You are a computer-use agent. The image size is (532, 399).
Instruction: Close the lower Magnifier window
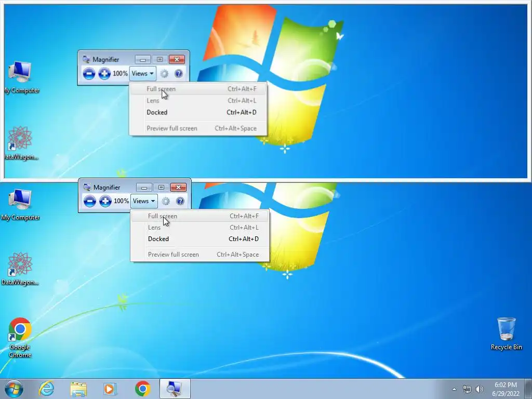(179, 188)
